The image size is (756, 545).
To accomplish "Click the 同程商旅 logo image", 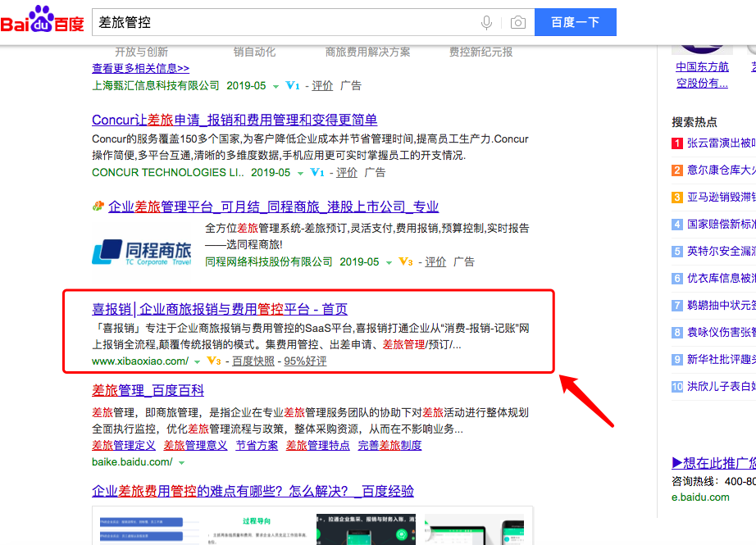I will pos(141,251).
